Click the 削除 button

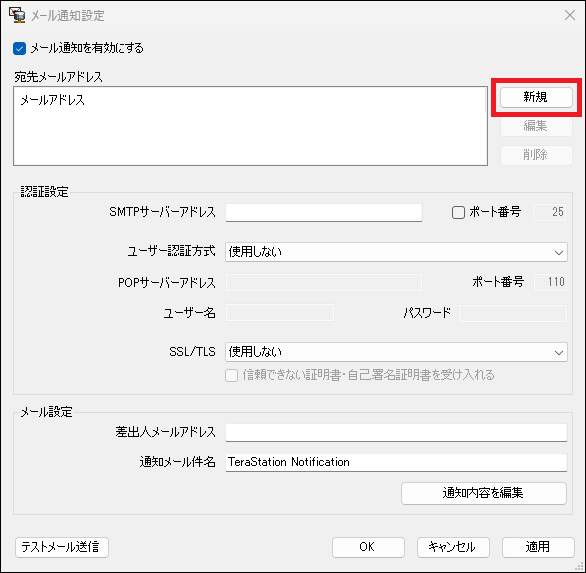tap(536, 155)
